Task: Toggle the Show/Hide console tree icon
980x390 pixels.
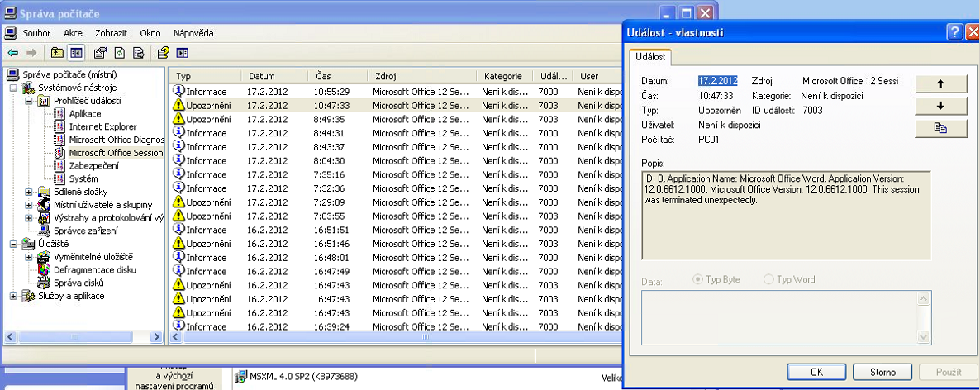Action: 76,53
